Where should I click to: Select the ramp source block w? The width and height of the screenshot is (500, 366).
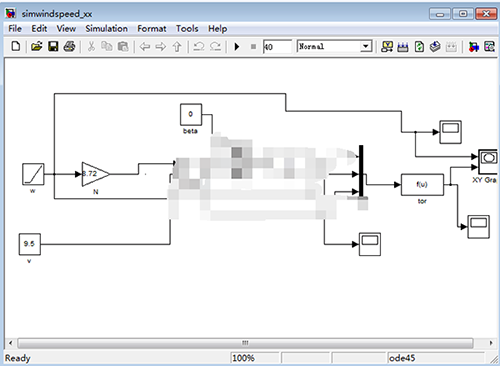click(33, 174)
